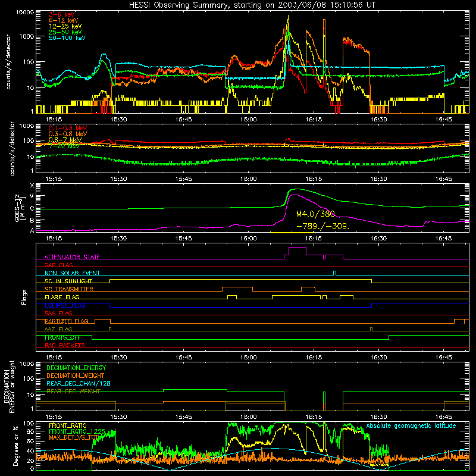Viewport: 476px width, 476px height.
Task: Click the SC_IN_SUNLIGHT flag label
Action: (x=68, y=281)
